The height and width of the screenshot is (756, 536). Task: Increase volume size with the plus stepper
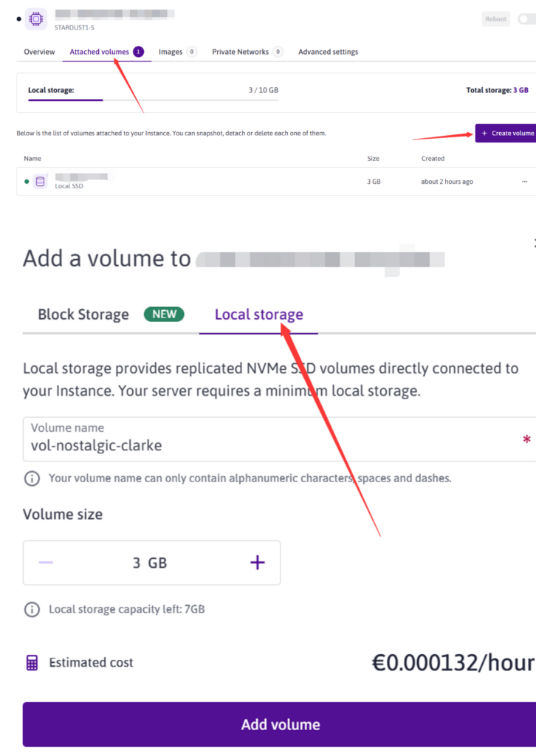pos(257,563)
